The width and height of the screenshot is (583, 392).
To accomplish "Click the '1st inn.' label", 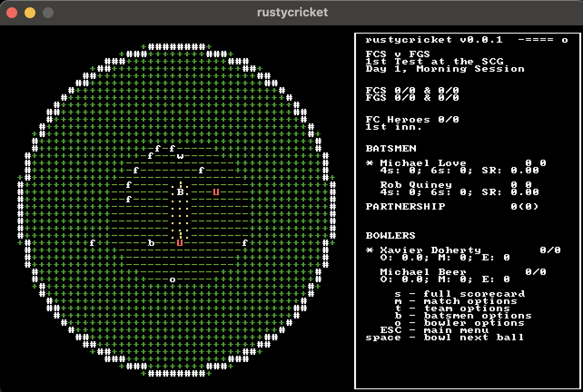I will click(x=395, y=127).
